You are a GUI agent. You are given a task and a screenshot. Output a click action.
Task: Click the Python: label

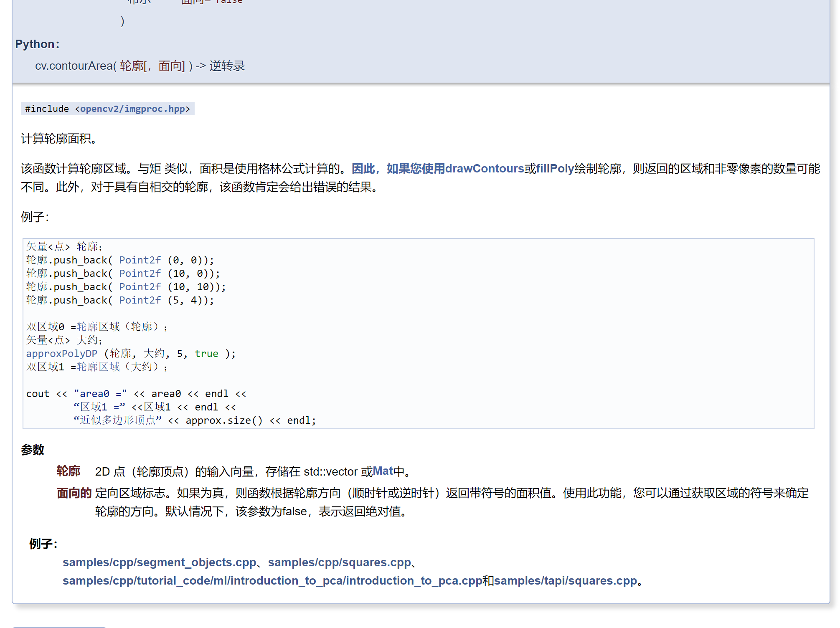coord(38,44)
